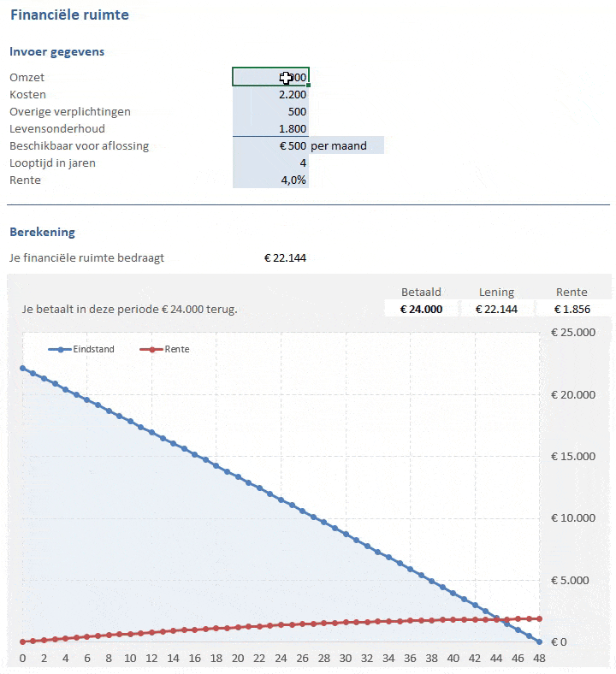Click the € 25.000 vertical axis label
Viewport: 616px width, 674px height.
coord(572,333)
